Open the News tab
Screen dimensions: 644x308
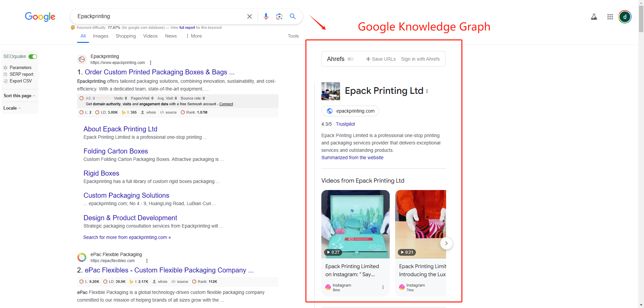[171, 36]
